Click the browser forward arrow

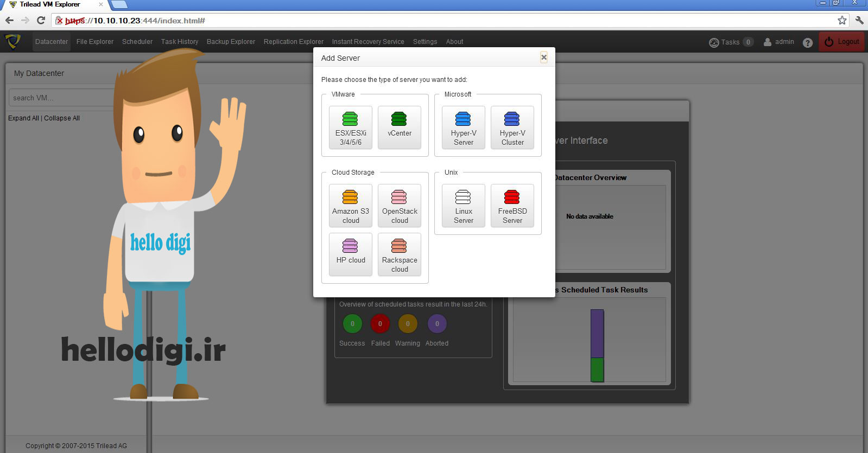click(25, 21)
